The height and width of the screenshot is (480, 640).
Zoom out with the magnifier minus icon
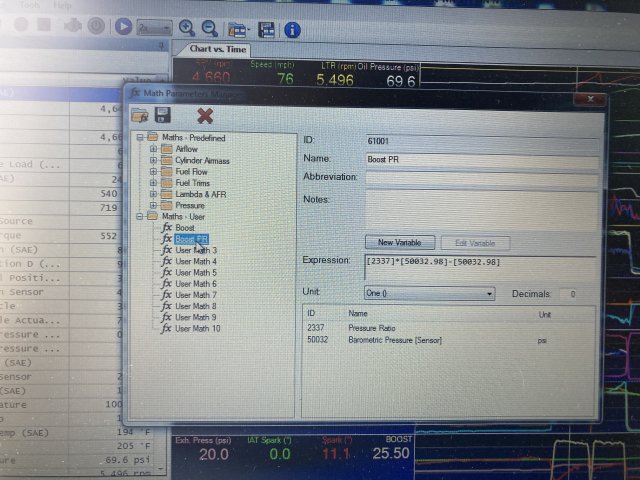tap(209, 29)
